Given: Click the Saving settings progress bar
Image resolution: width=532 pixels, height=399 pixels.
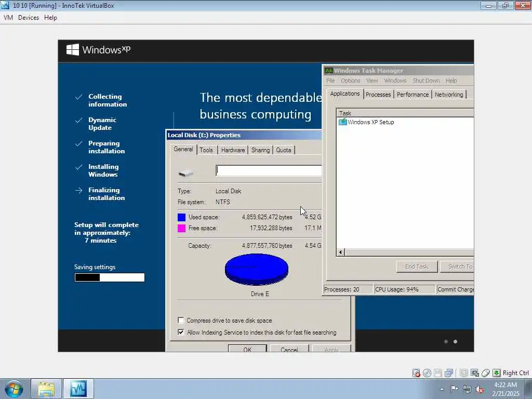Looking at the screenshot, I should coord(110,277).
